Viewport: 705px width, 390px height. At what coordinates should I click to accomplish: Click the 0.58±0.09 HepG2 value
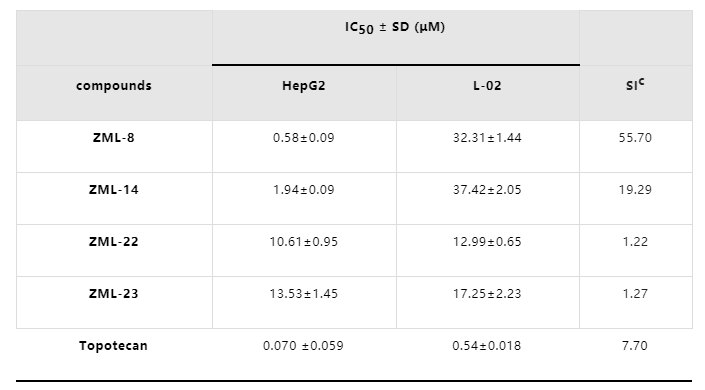[x=303, y=138]
